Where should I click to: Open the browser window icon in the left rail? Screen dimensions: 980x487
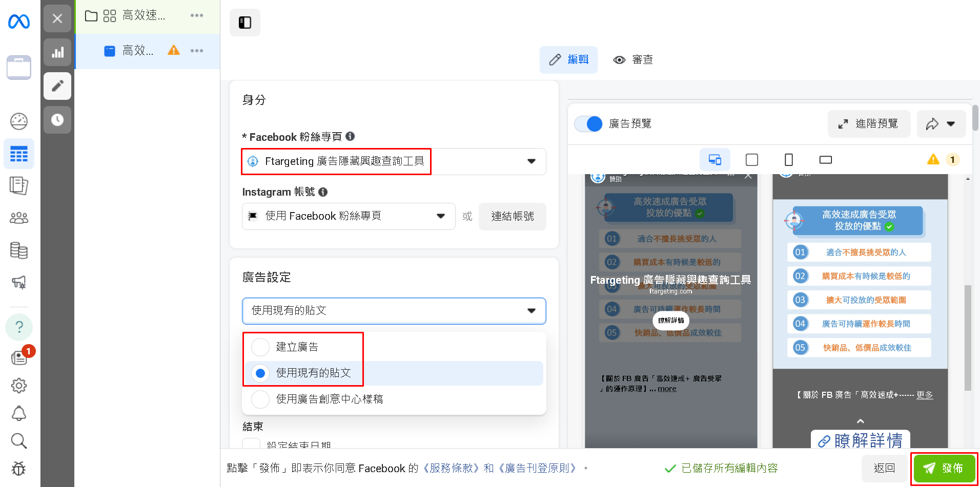pos(19,68)
